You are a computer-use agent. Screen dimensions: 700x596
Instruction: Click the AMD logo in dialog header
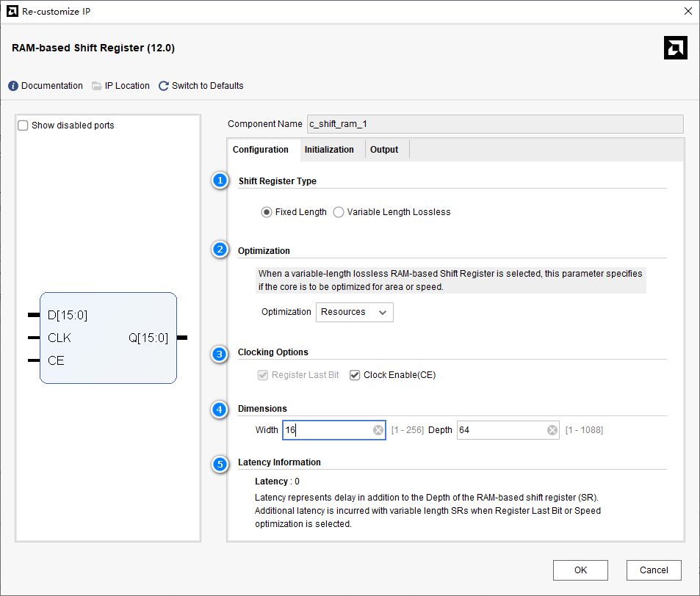pyautogui.click(x=675, y=48)
